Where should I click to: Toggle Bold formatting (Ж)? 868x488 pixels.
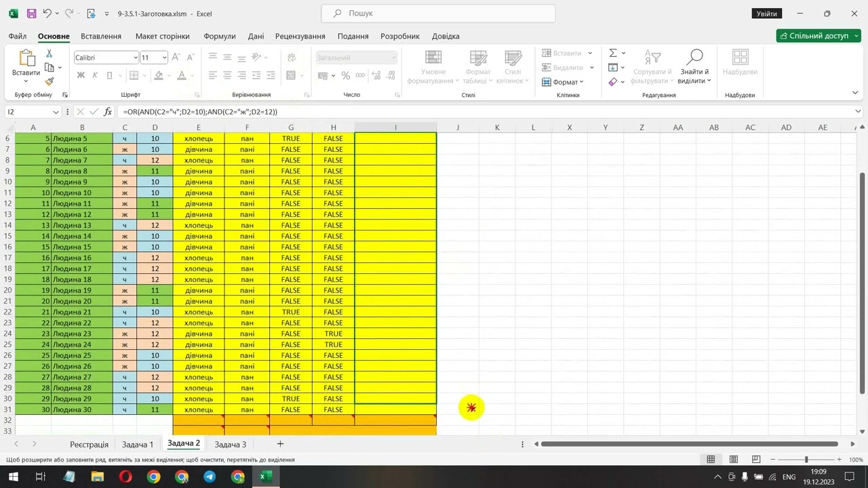point(81,75)
